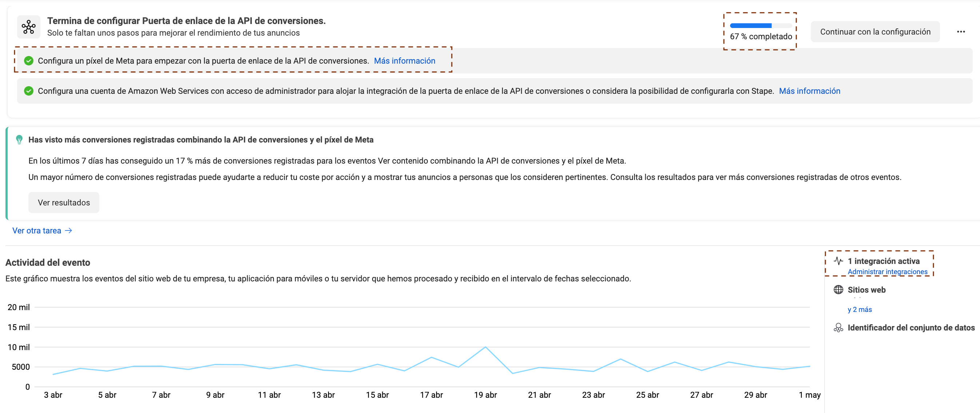Image resolution: width=980 pixels, height=413 pixels.
Task: Open the three-dots more options menu
Action: (x=961, y=32)
